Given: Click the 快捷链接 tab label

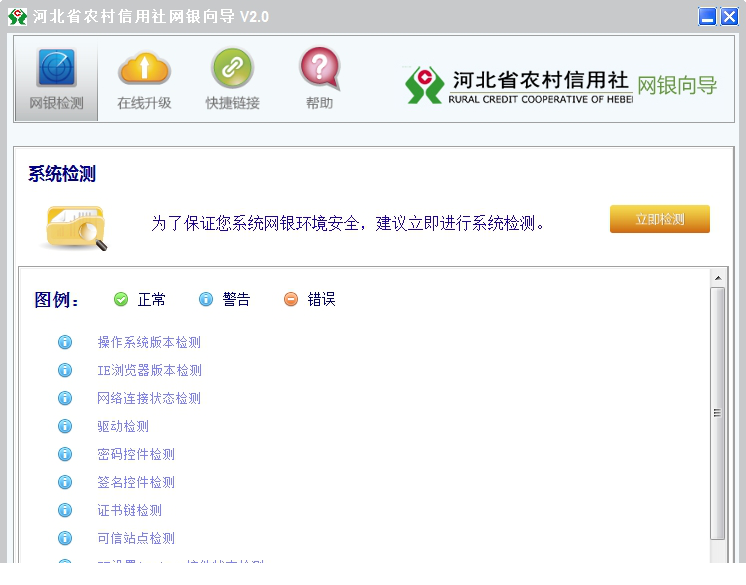Looking at the screenshot, I should click(x=232, y=103).
